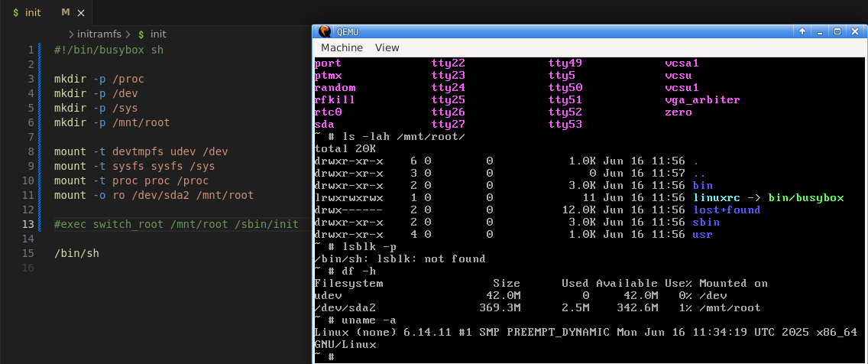Click the chevron before initramfs in breadcrumb
Screen dimensions: 868x364
[71, 34]
